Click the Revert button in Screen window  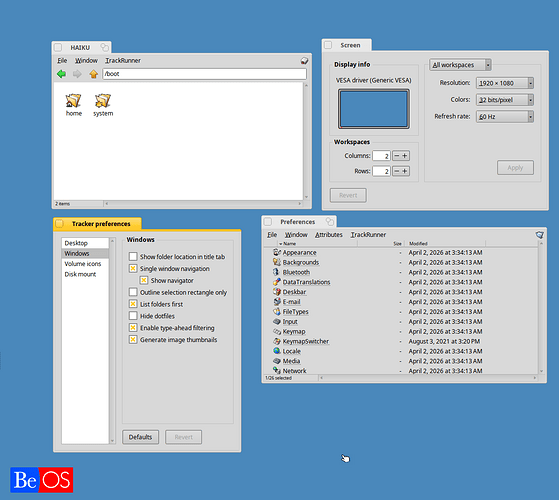coord(348,195)
